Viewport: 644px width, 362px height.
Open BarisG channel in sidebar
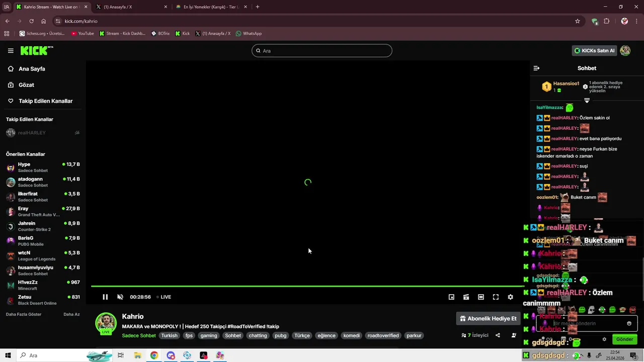click(x=43, y=241)
